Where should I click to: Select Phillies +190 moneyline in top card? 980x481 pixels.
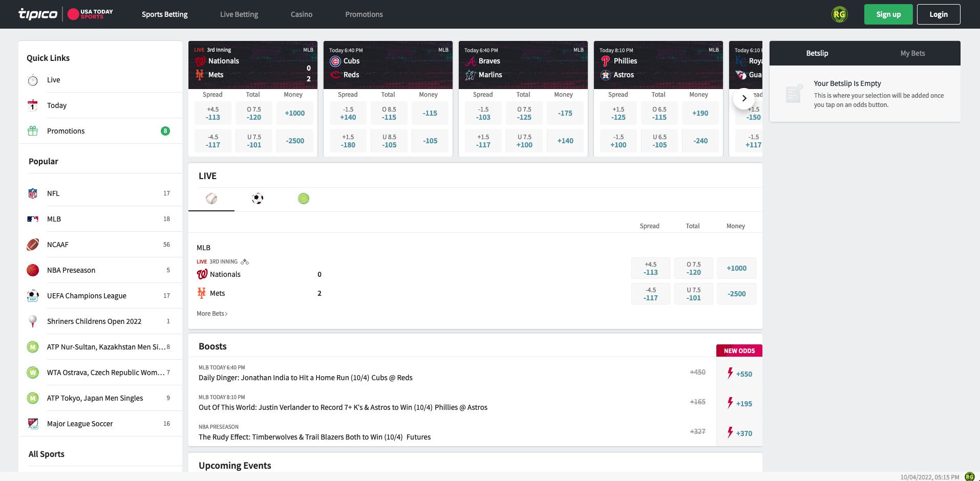[700, 113]
